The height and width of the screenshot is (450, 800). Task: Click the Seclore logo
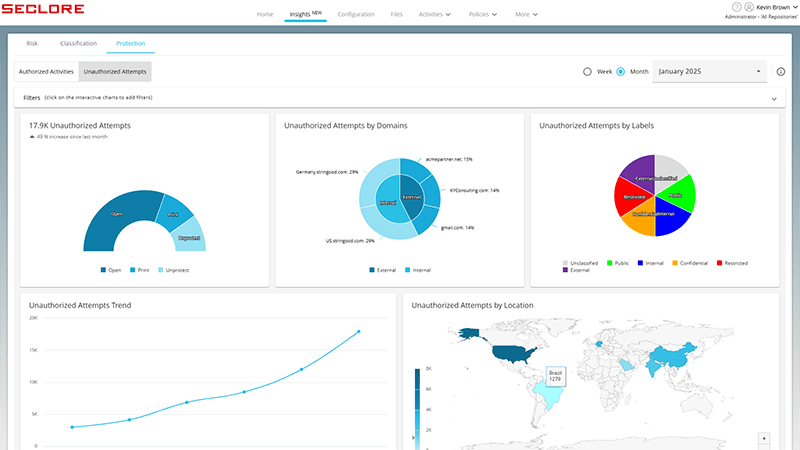(43, 9)
